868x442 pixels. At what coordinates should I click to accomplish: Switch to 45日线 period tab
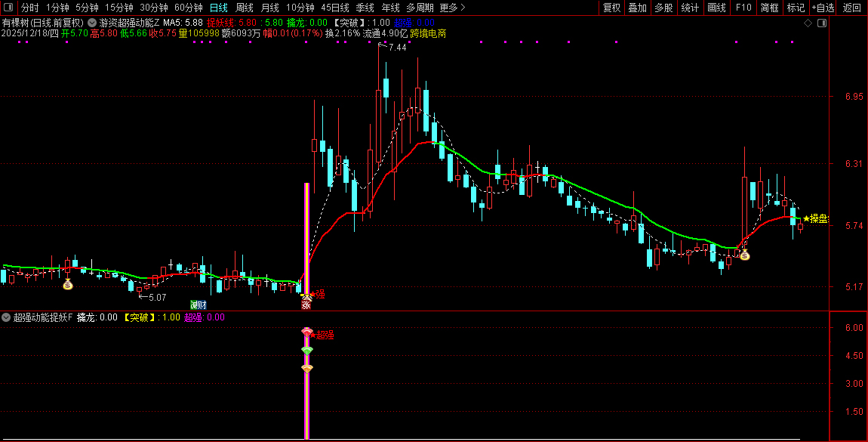coord(335,8)
